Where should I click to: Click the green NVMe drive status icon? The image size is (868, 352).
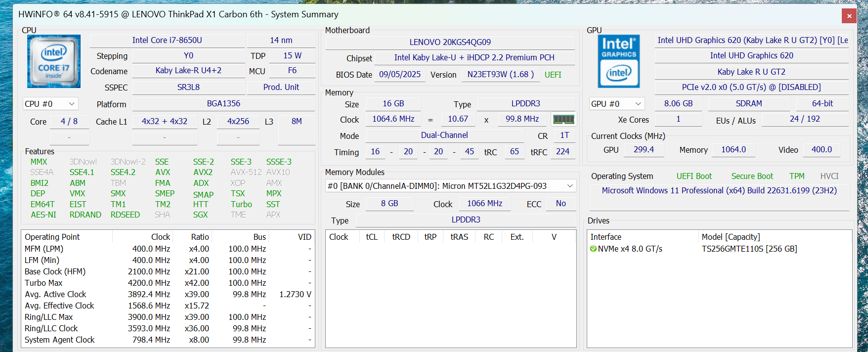[x=593, y=249]
